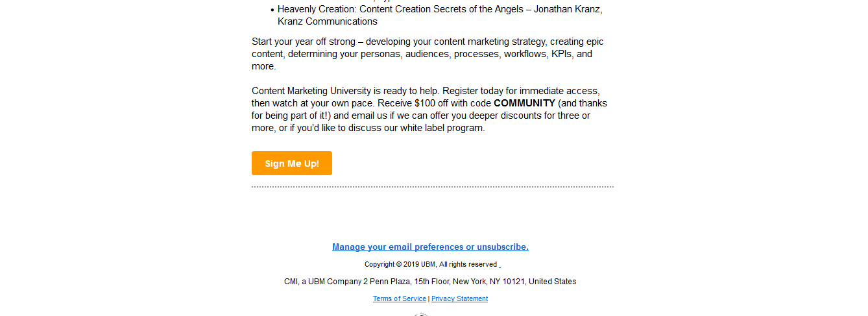Click the bullet dot before Heavenly Creation
This screenshot has width=868, height=316.
point(272,10)
